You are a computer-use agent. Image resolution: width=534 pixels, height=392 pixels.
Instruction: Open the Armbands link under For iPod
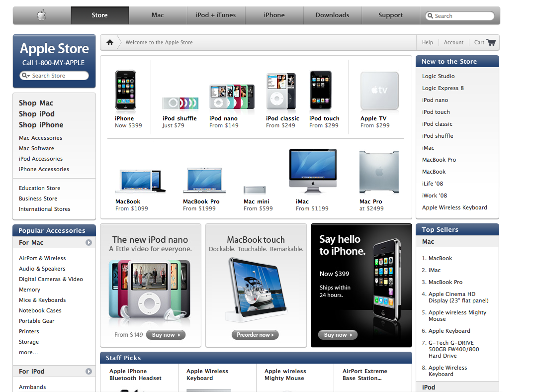click(32, 387)
